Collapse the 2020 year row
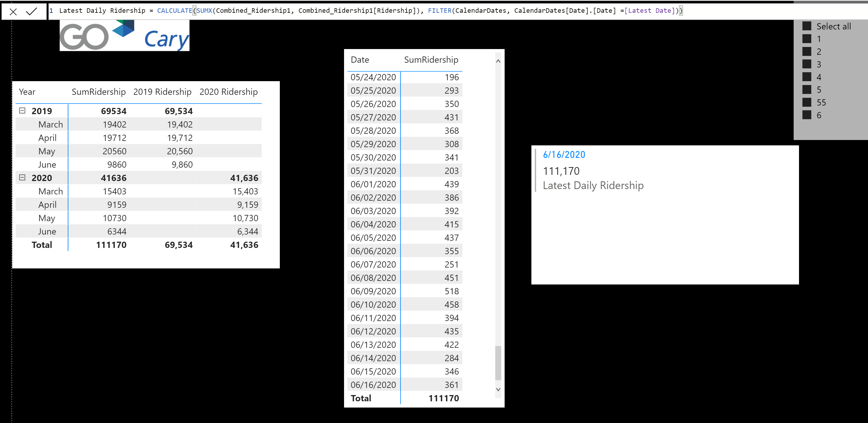 click(x=22, y=177)
